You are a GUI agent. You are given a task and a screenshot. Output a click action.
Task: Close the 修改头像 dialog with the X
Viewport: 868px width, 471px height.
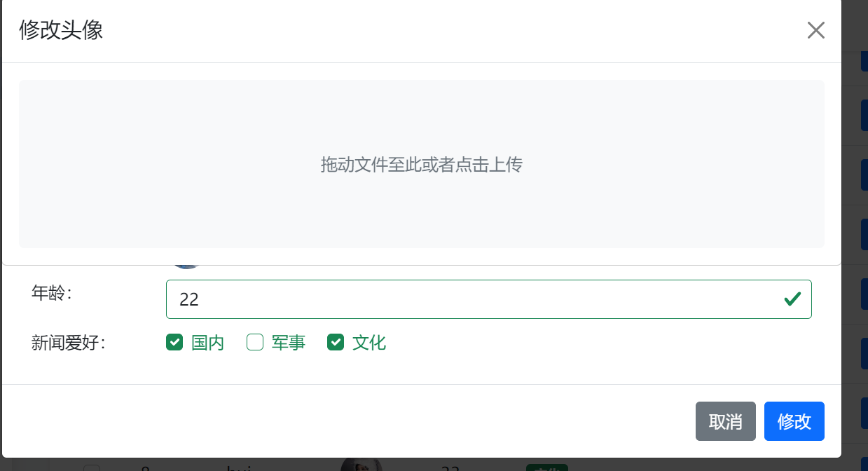[x=815, y=30]
